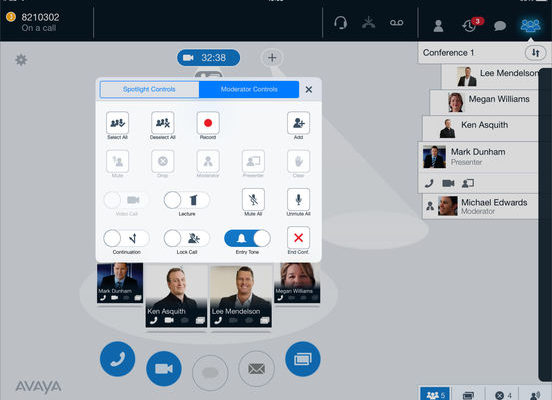Open voicemail icon in top bar
552x400 pixels.
(396, 23)
